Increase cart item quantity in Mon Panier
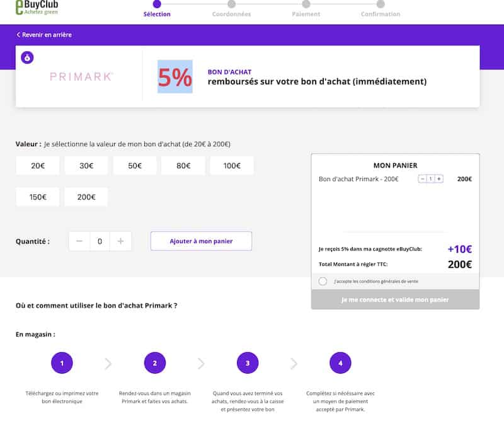 click(439, 179)
